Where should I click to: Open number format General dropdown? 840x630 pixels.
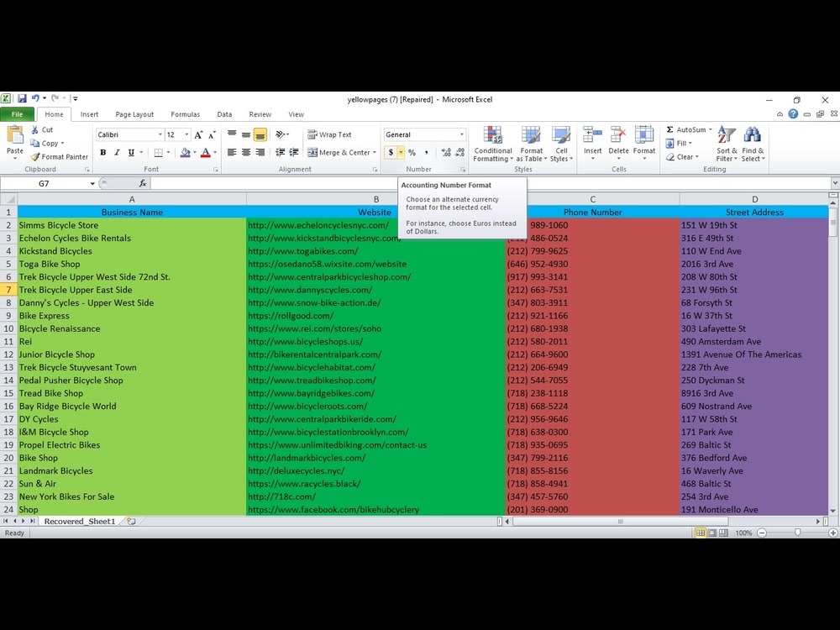click(x=462, y=134)
